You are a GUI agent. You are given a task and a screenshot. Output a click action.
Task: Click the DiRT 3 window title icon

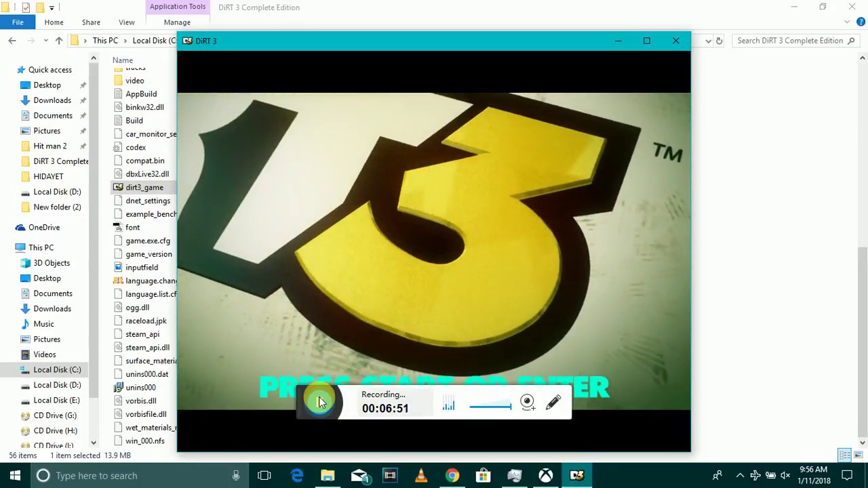pos(187,41)
